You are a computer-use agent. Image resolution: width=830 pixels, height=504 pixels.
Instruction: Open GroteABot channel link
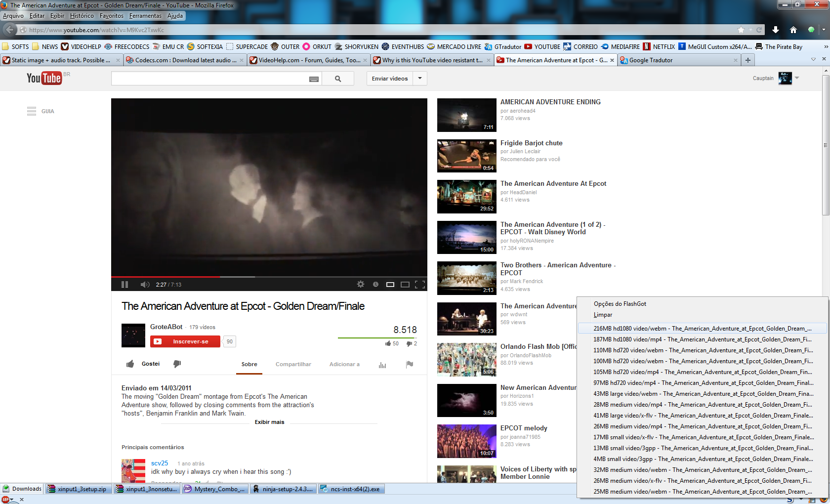coord(166,327)
